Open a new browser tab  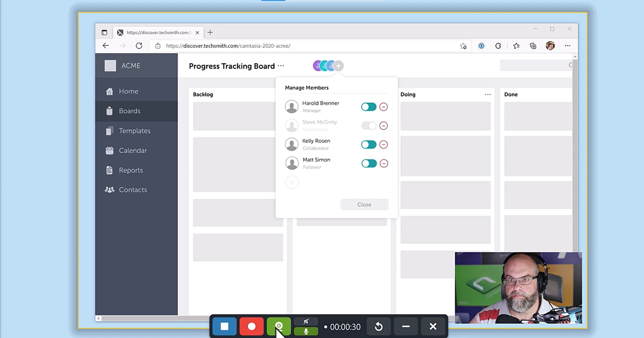tap(210, 33)
